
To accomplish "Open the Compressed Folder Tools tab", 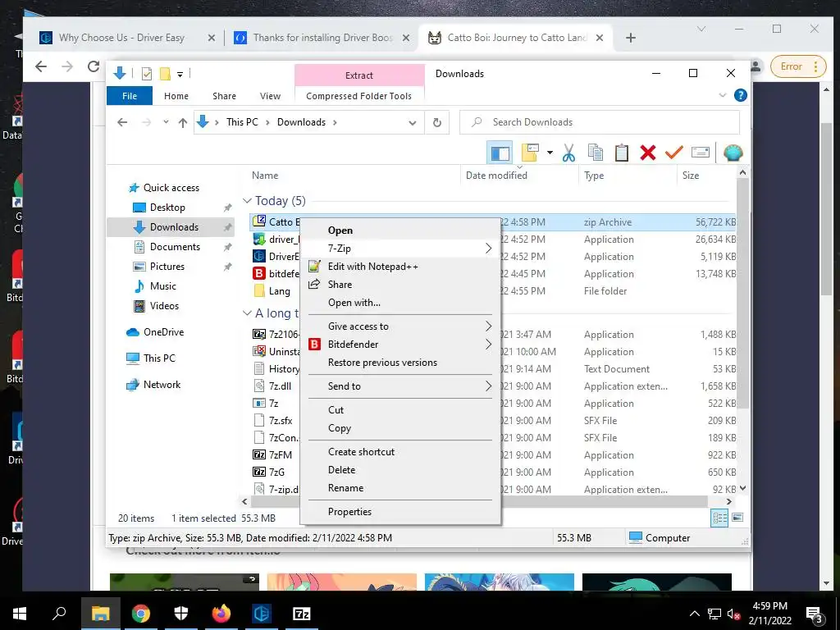I will coord(359,96).
